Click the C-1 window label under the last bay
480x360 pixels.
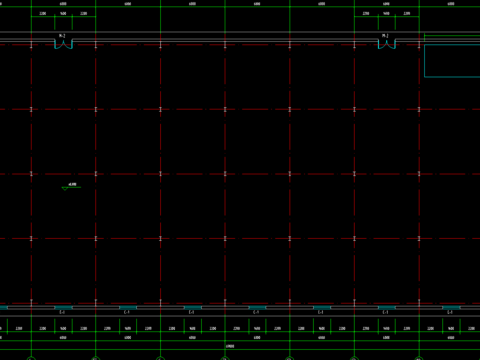(x=450, y=312)
